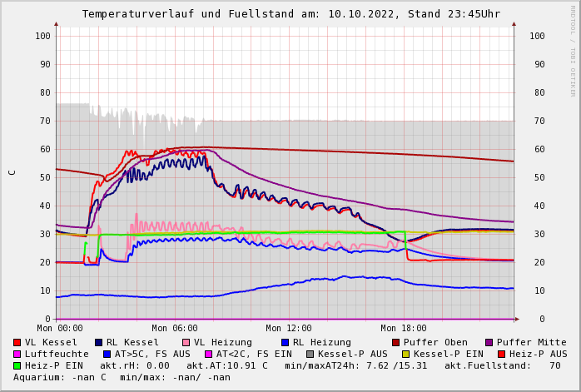Click the 'min/maxAT24h: 7.62 /15.31' text
The height and width of the screenshot is (392, 581).
tap(355, 365)
